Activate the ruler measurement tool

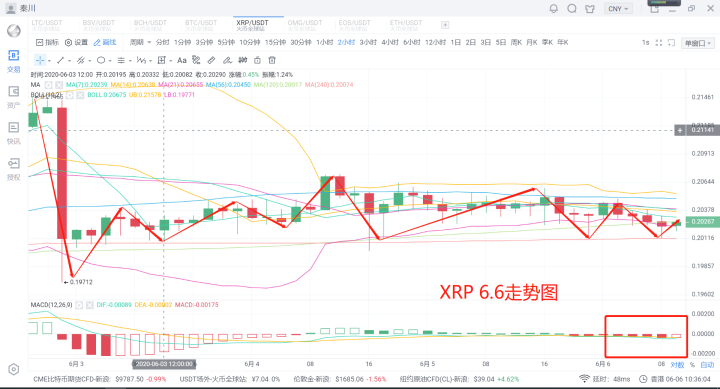[x=211, y=60]
